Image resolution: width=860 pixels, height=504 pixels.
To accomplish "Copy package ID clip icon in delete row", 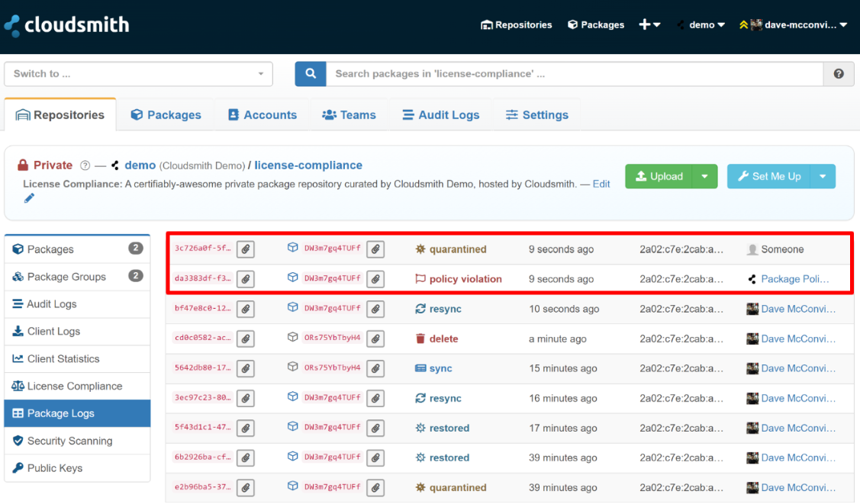I will pyautogui.click(x=375, y=339).
